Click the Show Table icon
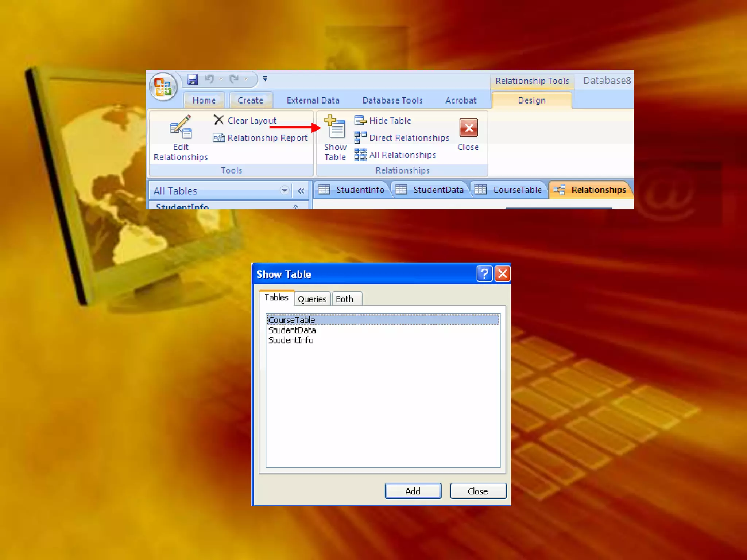This screenshot has height=560, width=747. pos(335,127)
